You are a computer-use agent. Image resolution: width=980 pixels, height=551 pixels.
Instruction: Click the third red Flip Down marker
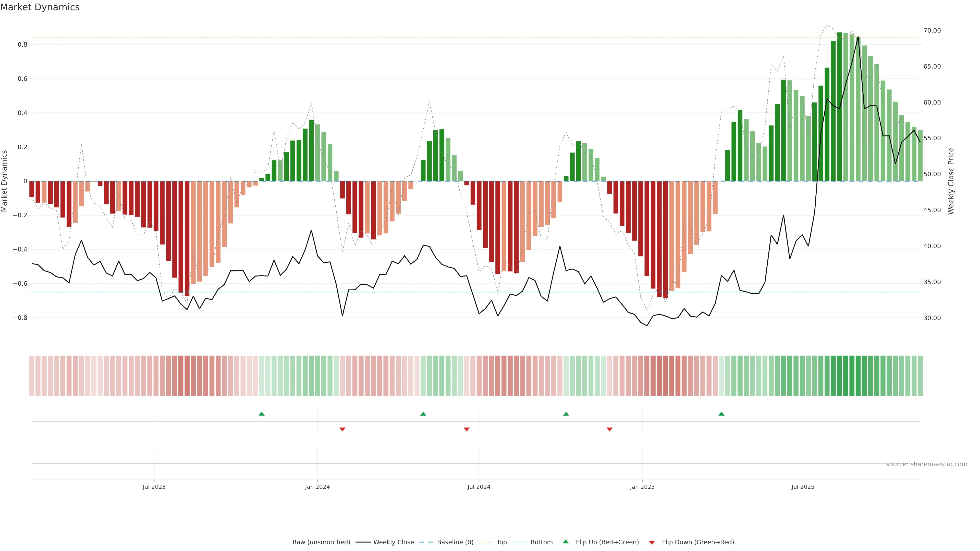(x=609, y=429)
